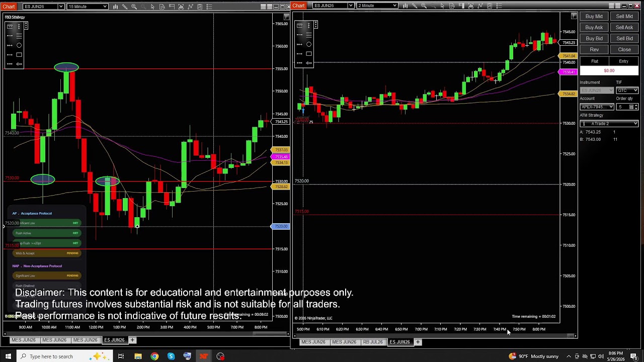The width and height of the screenshot is (644, 362).
Task: Click the Close position button
Action: [624, 49]
